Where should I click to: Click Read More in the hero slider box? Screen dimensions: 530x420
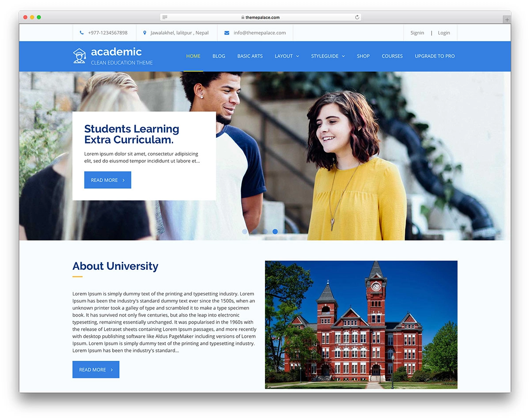click(107, 180)
